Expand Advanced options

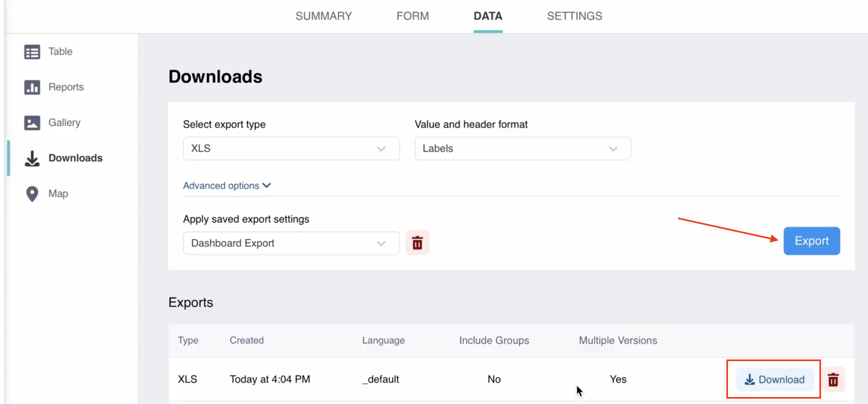[x=227, y=186]
